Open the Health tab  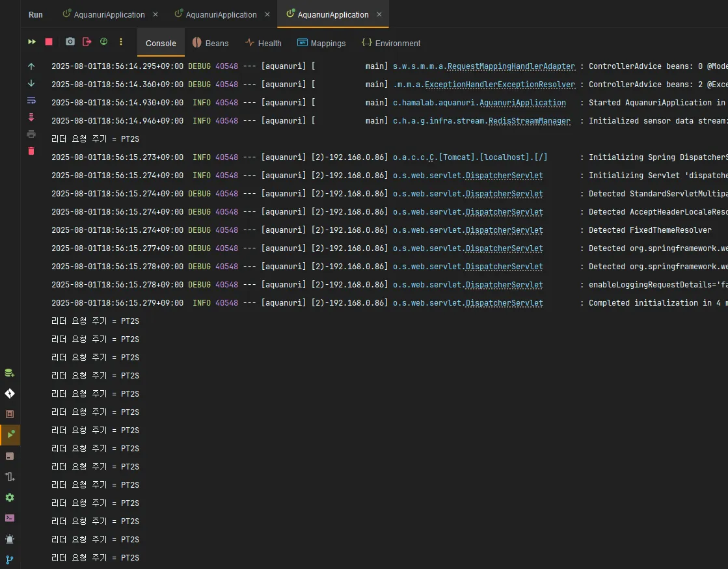click(263, 43)
